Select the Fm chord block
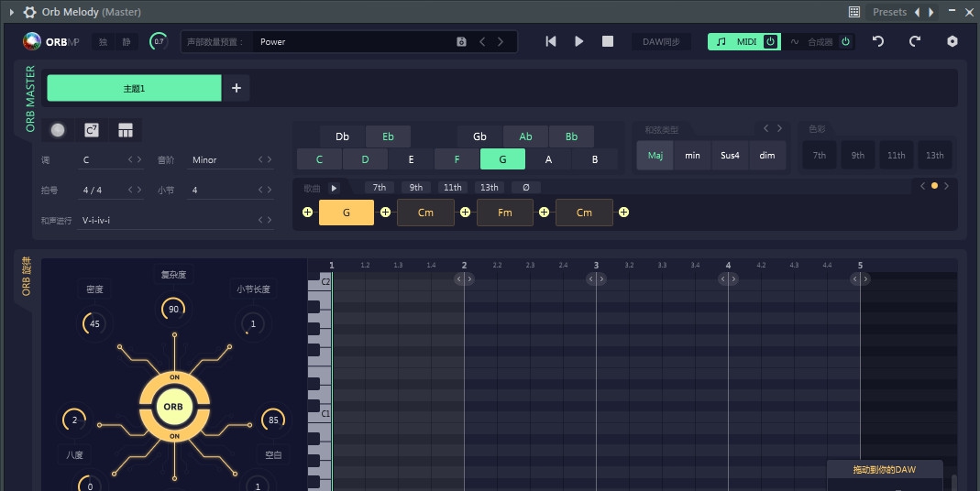The width and height of the screenshot is (980, 491). 505,213
